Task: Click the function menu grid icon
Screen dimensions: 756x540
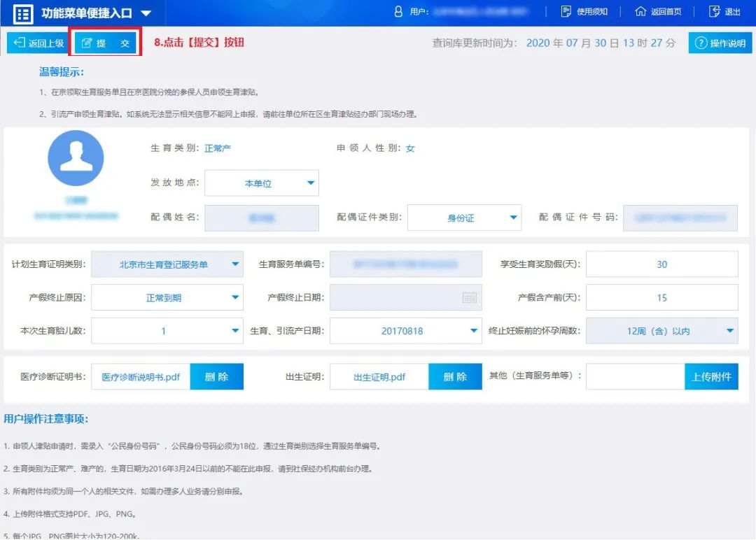Action: tap(23, 13)
